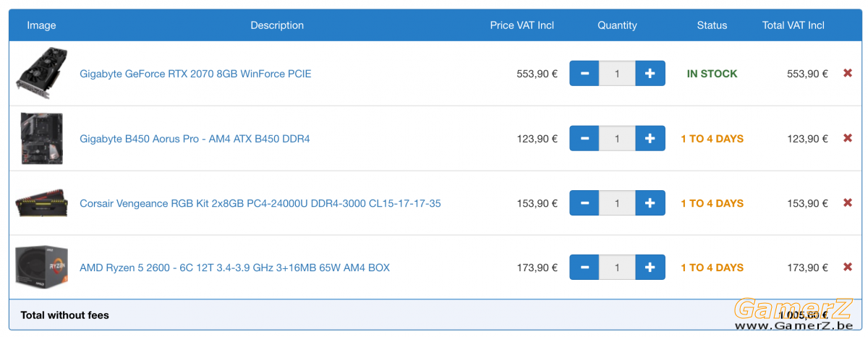The image size is (868, 337).
Task: Increase quantity of GeForce RTX 2070
Action: tap(650, 73)
